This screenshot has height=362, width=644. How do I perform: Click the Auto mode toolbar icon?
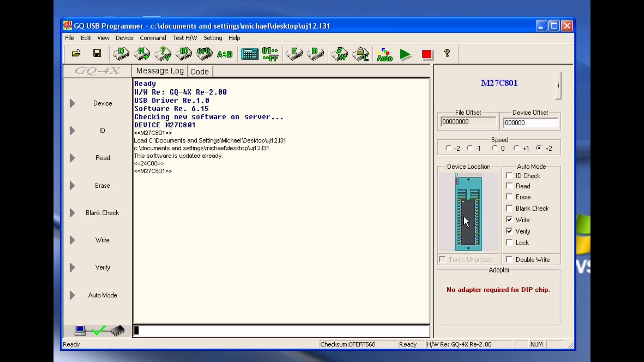pyautogui.click(x=385, y=55)
